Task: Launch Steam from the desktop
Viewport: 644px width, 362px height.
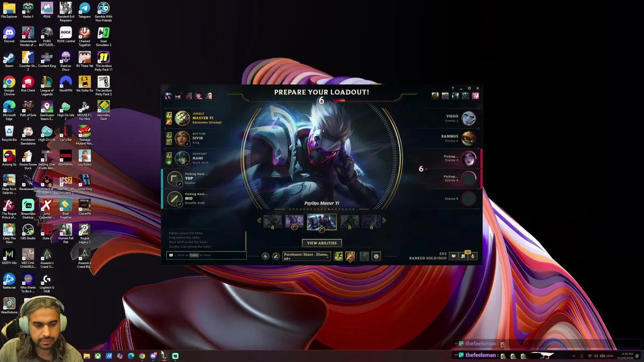Action: (9, 59)
